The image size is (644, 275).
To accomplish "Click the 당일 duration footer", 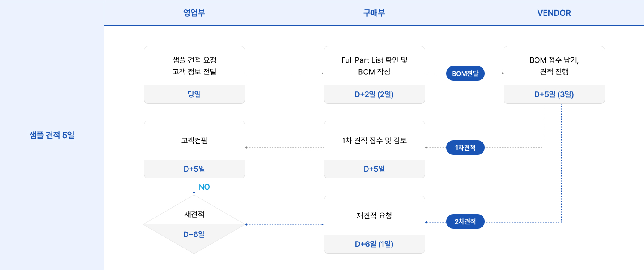I will pos(194,94).
